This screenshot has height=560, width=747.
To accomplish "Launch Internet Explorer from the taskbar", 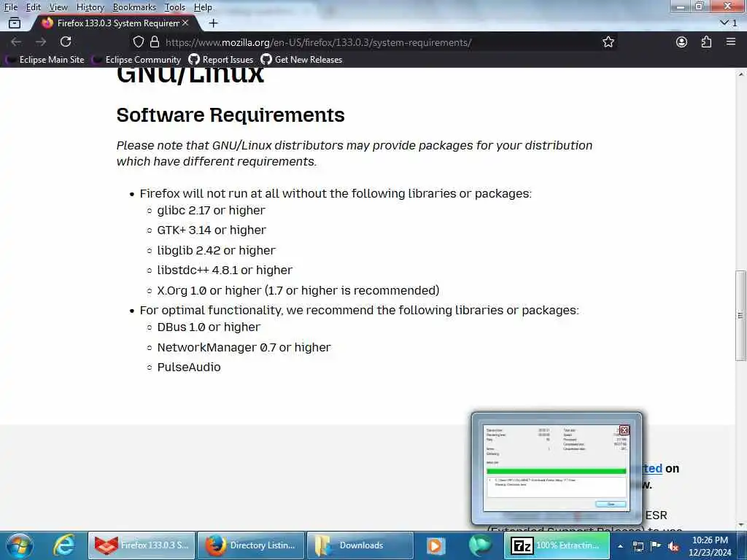I will pyautogui.click(x=64, y=545).
